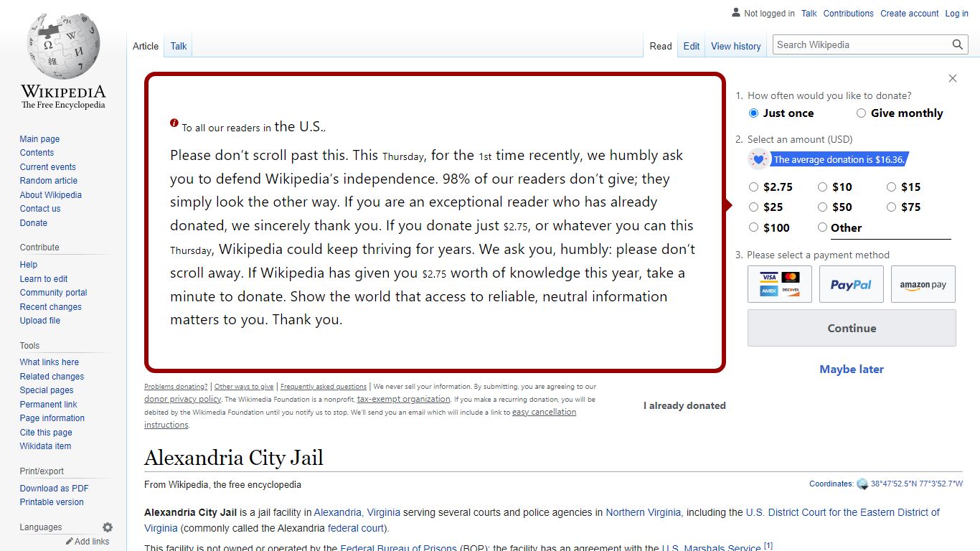Click the red info icon in banner
This screenshot has width=980, height=551.
pos(174,123)
